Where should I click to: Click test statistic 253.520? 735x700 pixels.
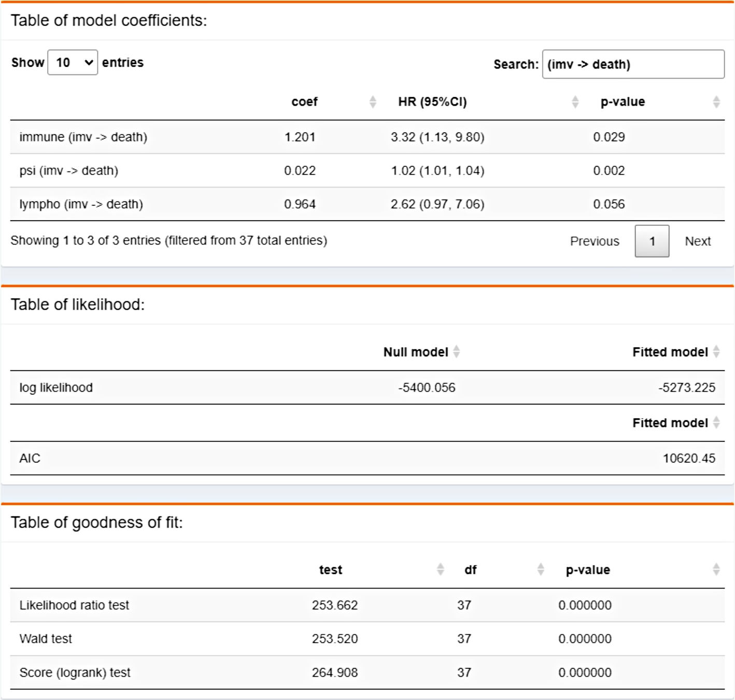tap(335, 639)
